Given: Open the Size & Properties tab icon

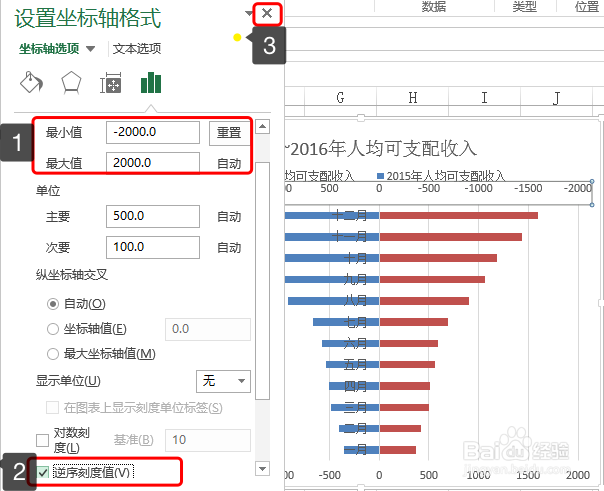Looking at the screenshot, I should point(111,83).
